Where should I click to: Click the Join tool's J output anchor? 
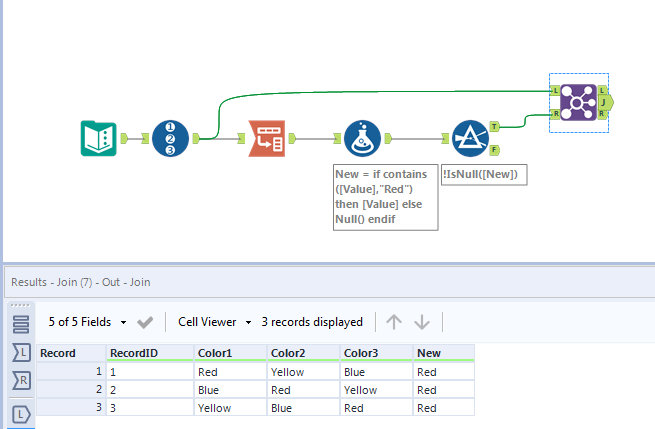coord(605,102)
